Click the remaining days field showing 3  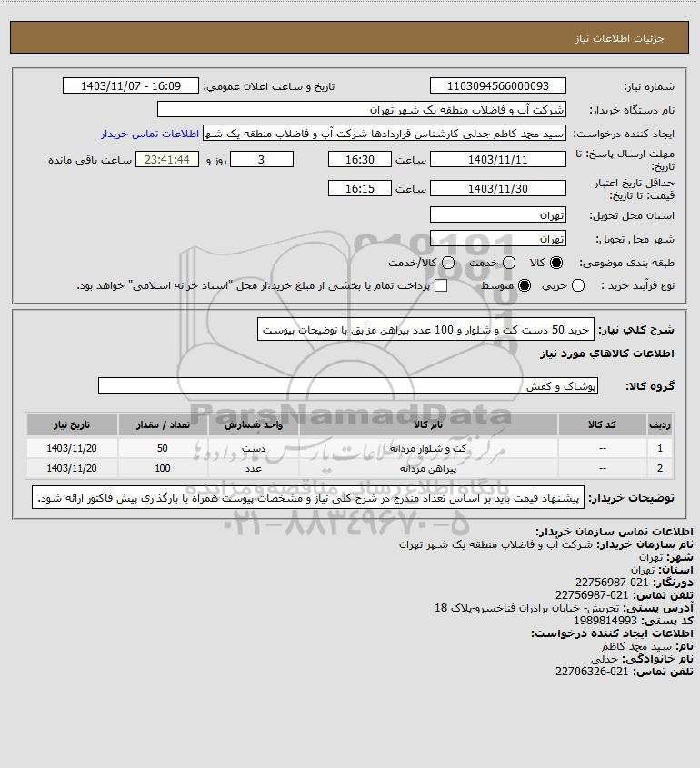tap(262, 160)
